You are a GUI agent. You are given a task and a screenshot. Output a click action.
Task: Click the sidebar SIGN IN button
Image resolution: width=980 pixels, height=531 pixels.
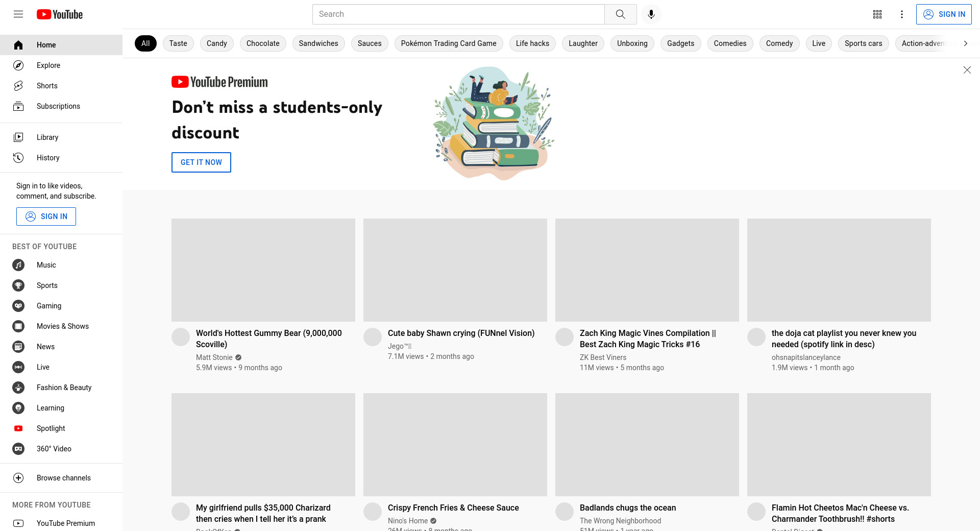point(46,216)
